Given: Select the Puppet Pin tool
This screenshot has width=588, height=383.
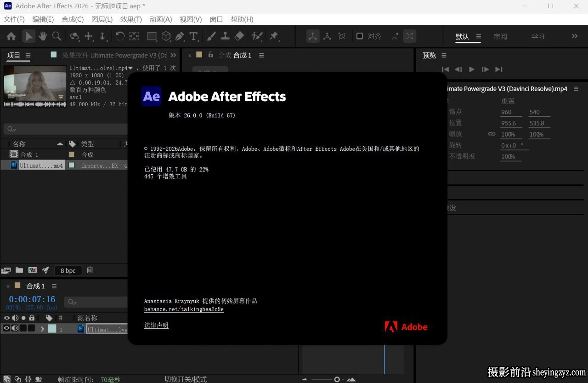Looking at the screenshot, I should coord(274,36).
